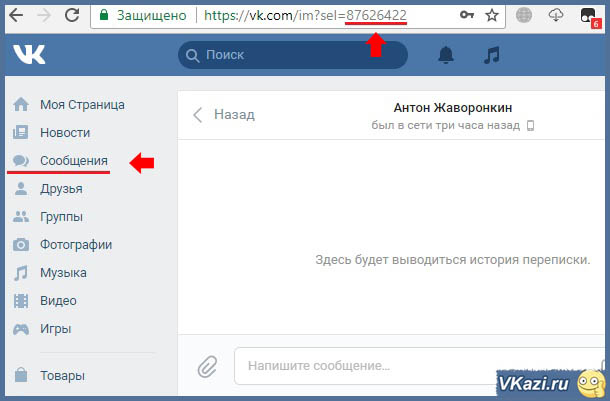Click the URL address bar
This screenshot has height=401, width=610.
pos(298,16)
